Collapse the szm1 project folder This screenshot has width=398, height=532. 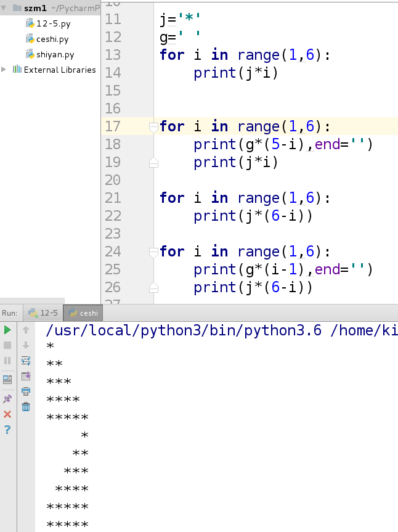pyautogui.click(x=4, y=7)
